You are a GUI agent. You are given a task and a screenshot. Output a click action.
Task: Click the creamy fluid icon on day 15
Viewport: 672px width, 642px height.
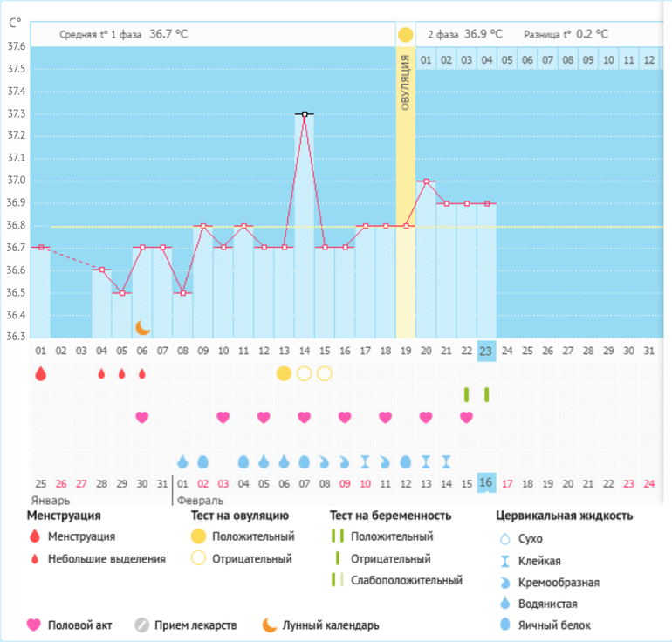click(324, 461)
